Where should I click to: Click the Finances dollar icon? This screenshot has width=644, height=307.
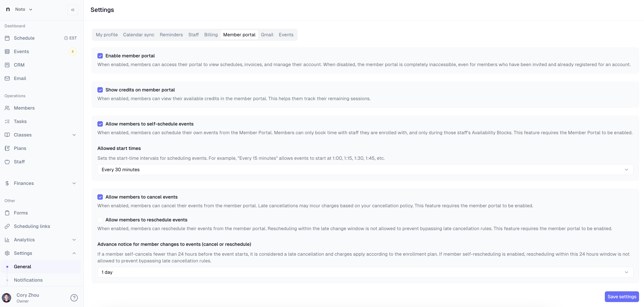[7, 183]
